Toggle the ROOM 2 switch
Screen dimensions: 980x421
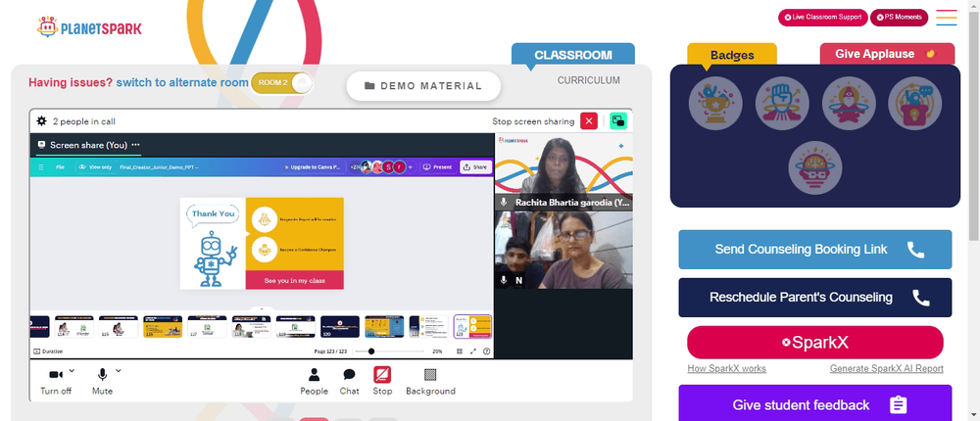281,83
